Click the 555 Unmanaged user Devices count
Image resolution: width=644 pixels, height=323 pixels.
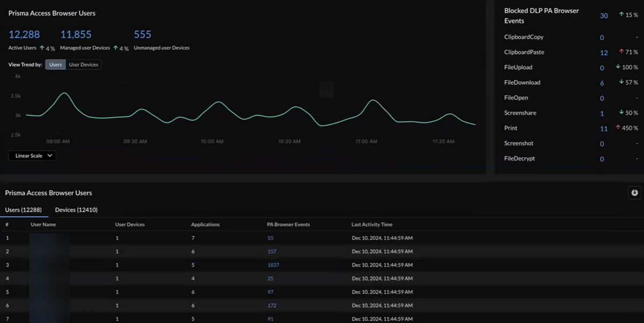coord(142,35)
